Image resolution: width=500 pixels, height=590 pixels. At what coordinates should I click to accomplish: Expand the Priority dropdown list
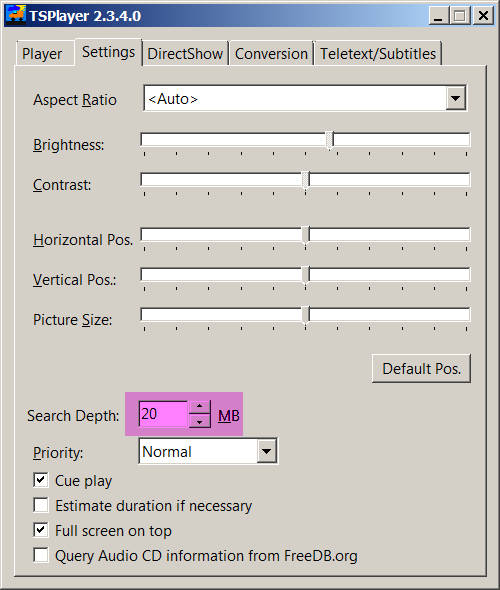267,451
